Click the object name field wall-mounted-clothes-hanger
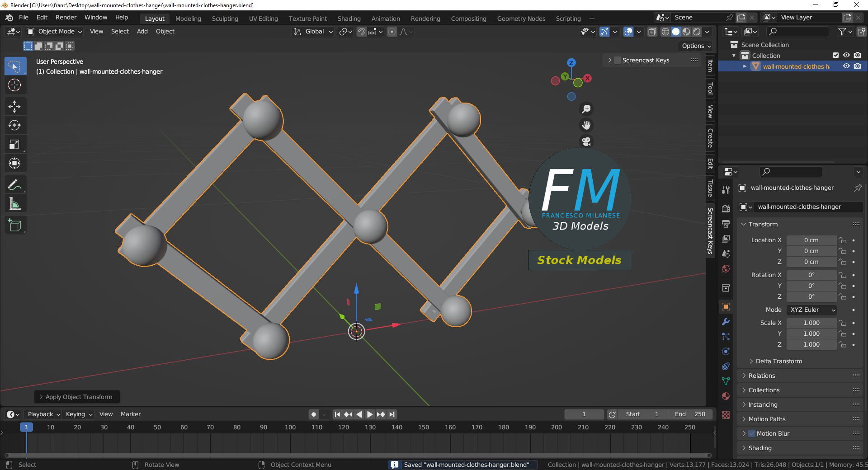The width and height of the screenshot is (868, 470). tap(808, 207)
